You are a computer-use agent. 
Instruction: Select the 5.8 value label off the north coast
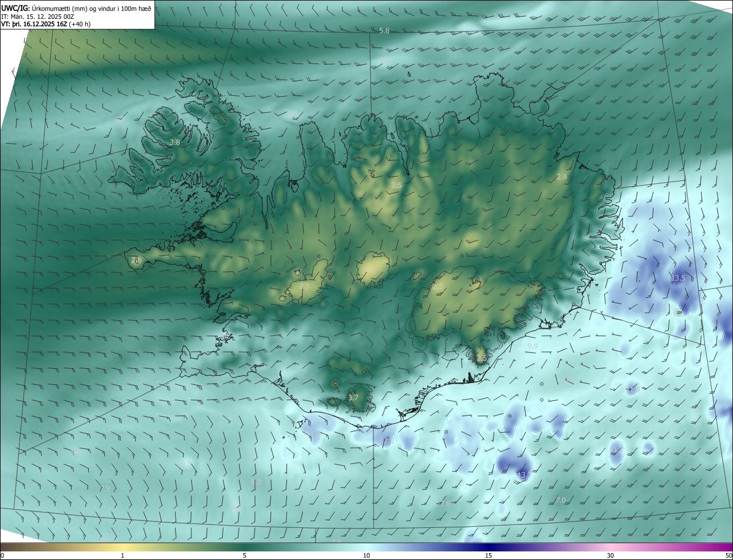coord(384,30)
